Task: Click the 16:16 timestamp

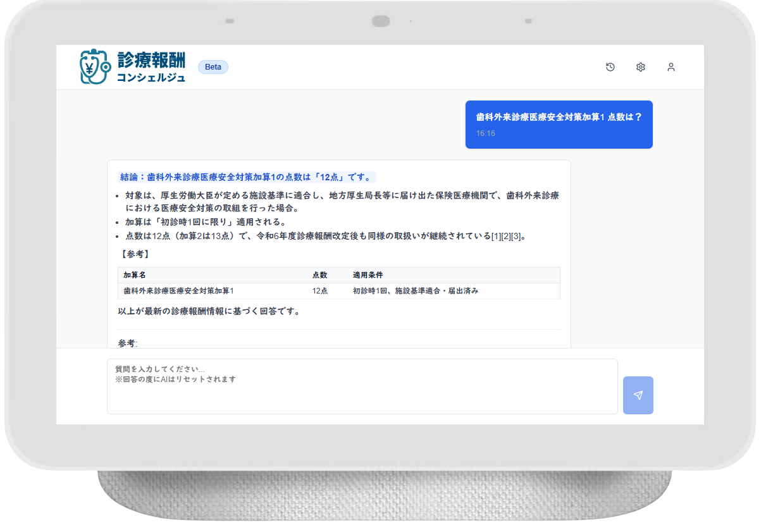Action: [486, 133]
